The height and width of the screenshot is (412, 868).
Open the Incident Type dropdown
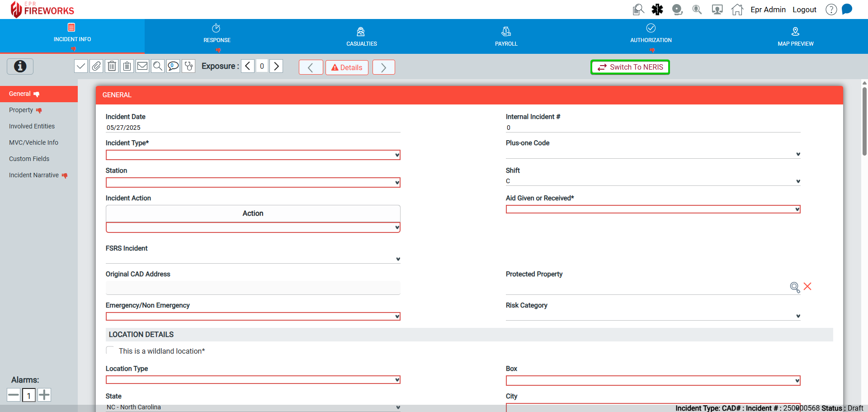252,155
